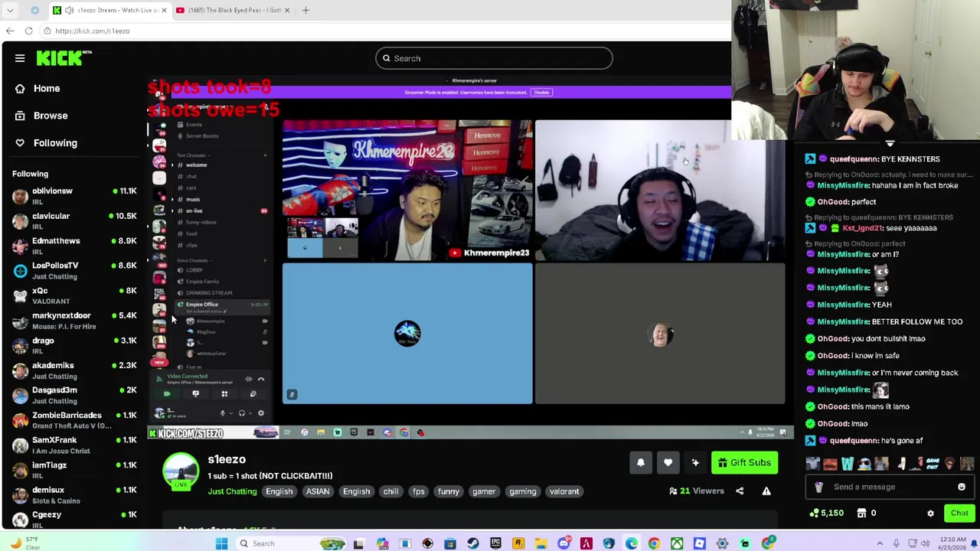
Task: Open akademiks channel in Following list
Action: point(74,370)
